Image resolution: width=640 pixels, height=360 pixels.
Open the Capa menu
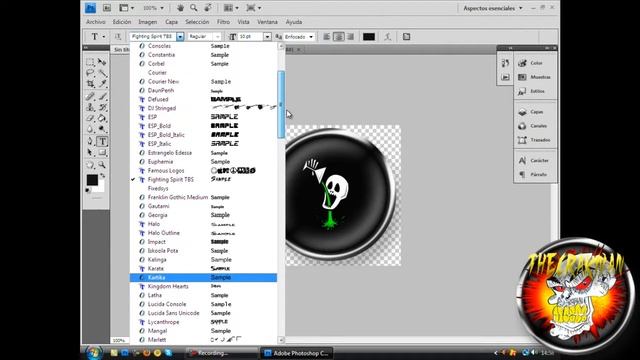[171, 22]
